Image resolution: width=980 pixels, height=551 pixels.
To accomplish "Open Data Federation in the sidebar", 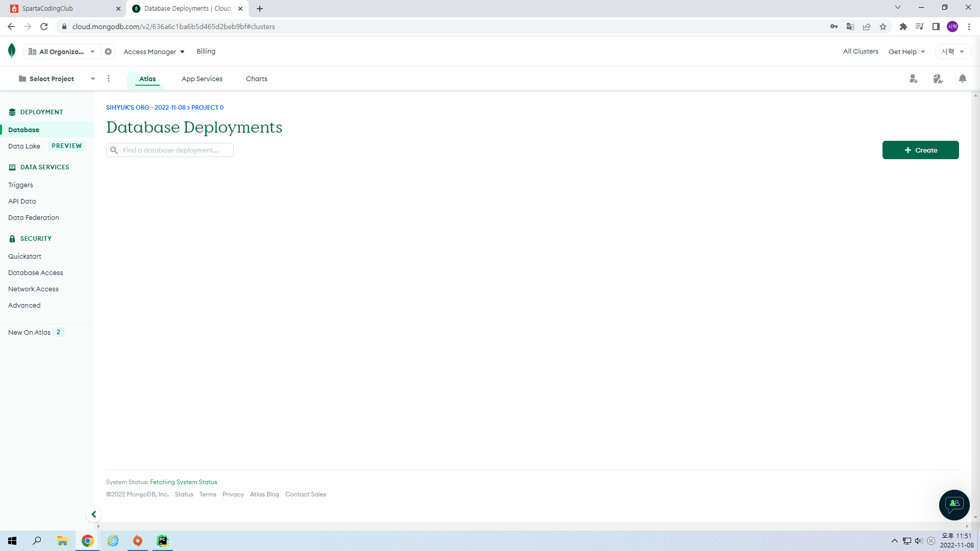I will click(x=34, y=217).
